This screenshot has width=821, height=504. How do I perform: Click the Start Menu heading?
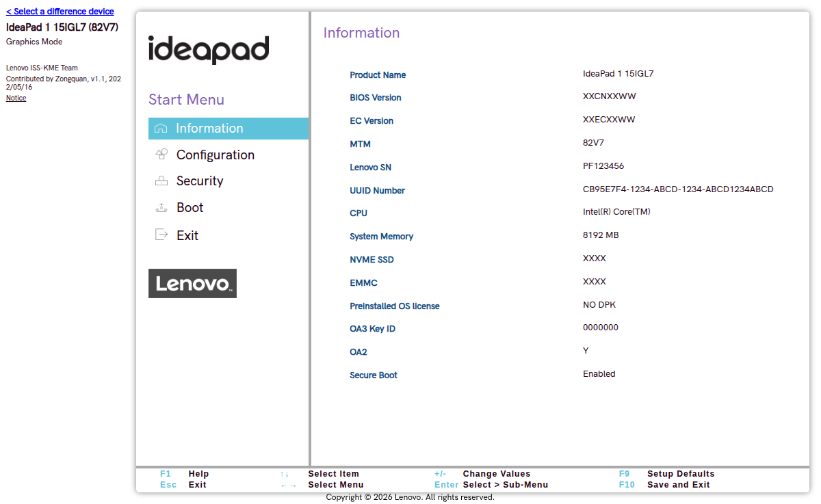(x=186, y=100)
